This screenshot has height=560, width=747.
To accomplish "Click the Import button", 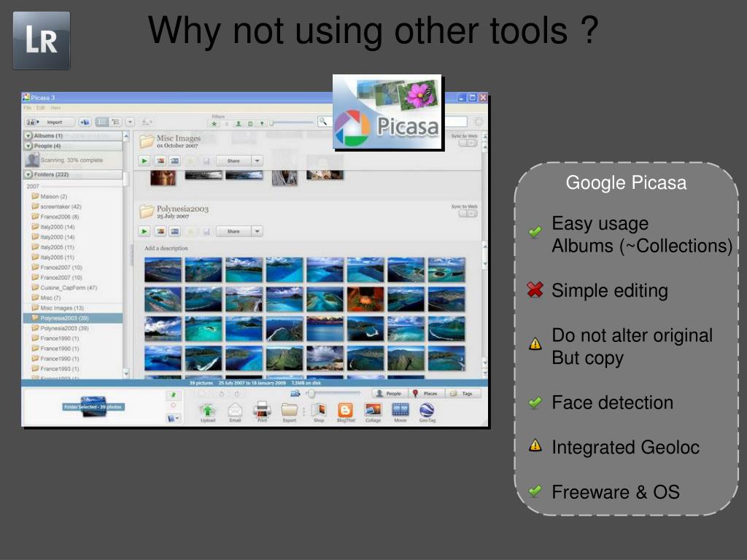I will click(50, 122).
